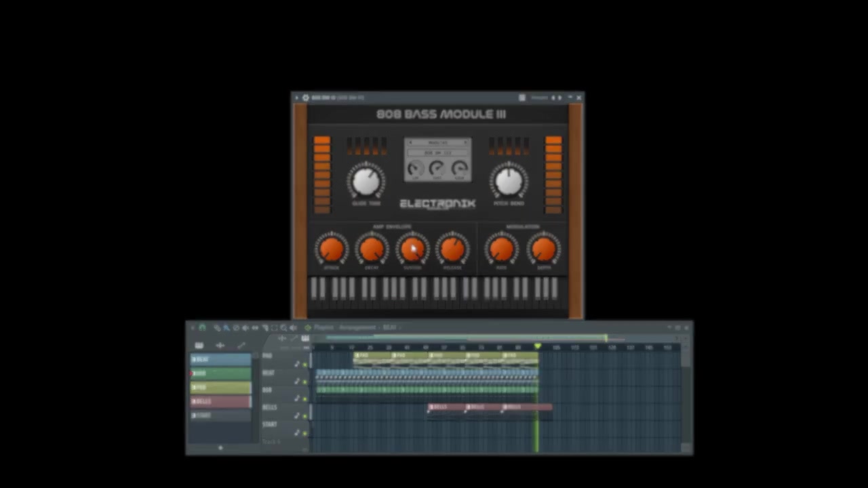This screenshot has height=488, width=868.
Task: Mute the BEAT track green LED
Action: coord(305,382)
